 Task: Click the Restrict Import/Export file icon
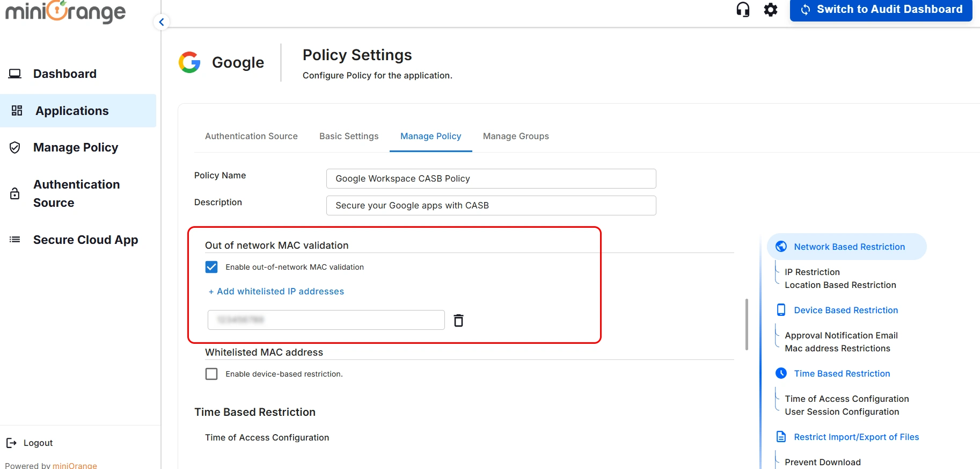781,437
